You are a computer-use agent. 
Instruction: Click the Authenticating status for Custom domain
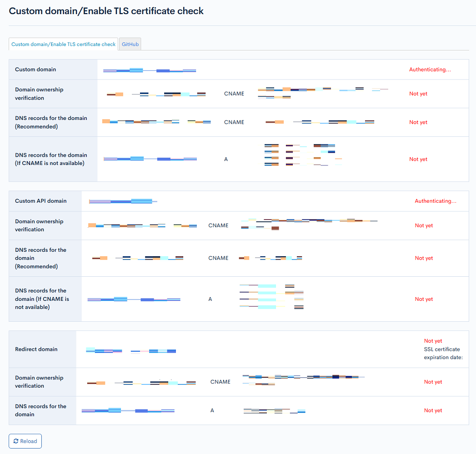coord(430,70)
